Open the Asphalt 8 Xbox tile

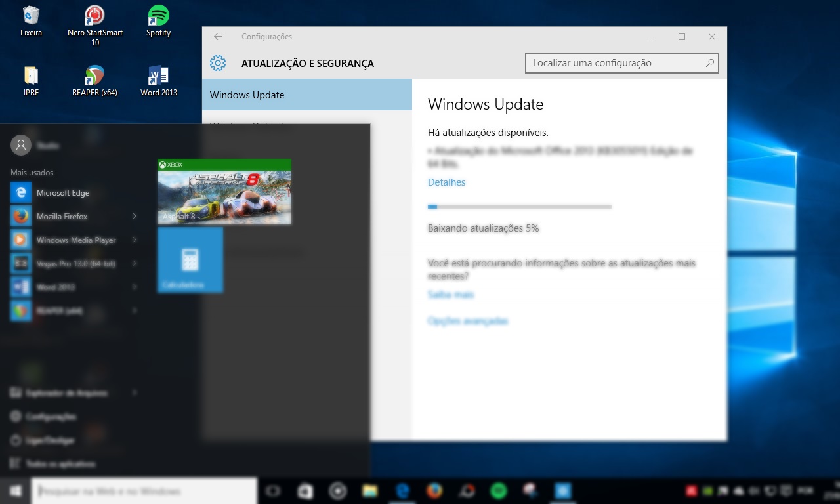tap(224, 192)
